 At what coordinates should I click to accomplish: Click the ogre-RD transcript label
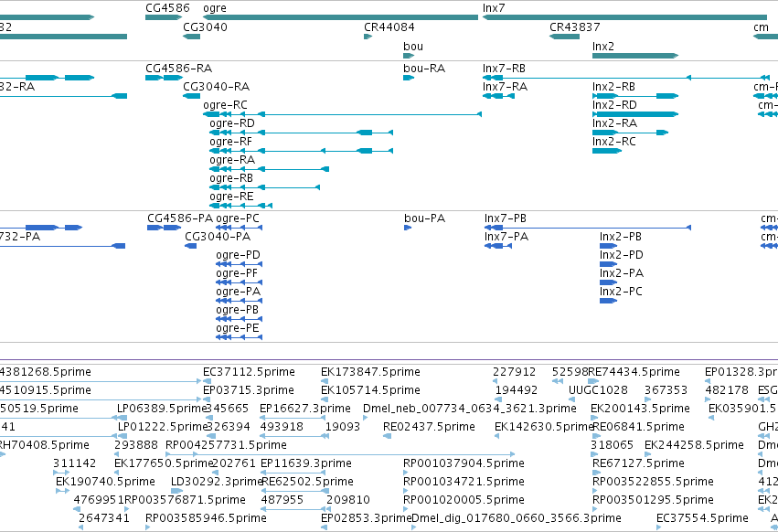pos(231,123)
